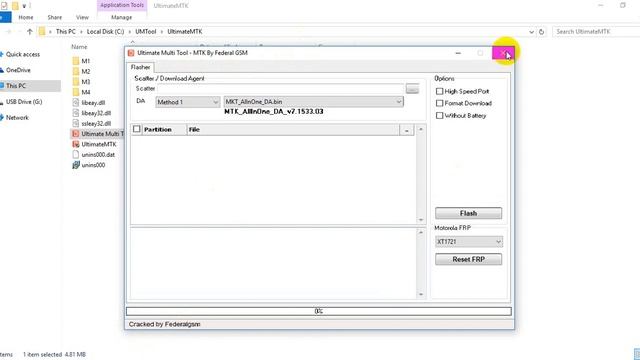Click the Name column header in Explorer
Image resolution: width=640 pixels, height=360 pixels.
pos(79,47)
